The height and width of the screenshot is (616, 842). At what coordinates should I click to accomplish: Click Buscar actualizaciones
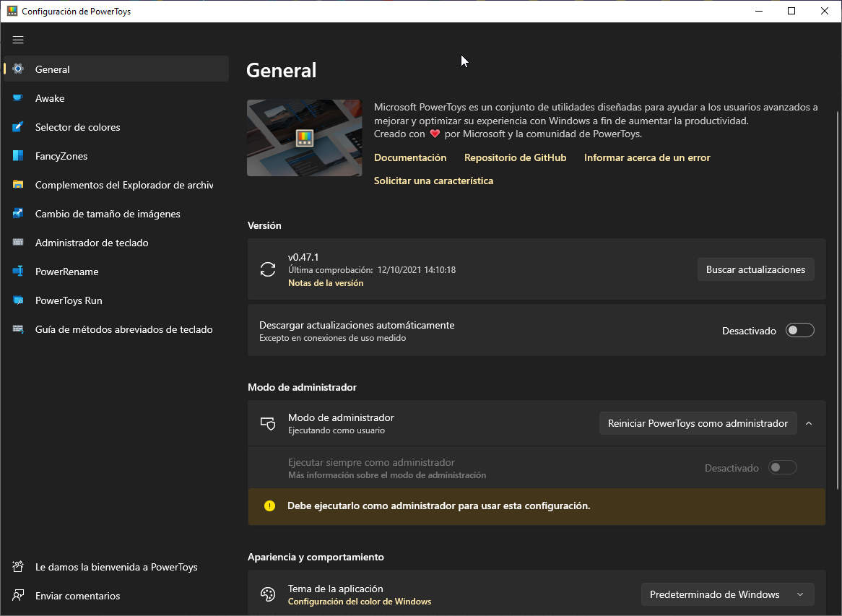[x=755, y=269]
